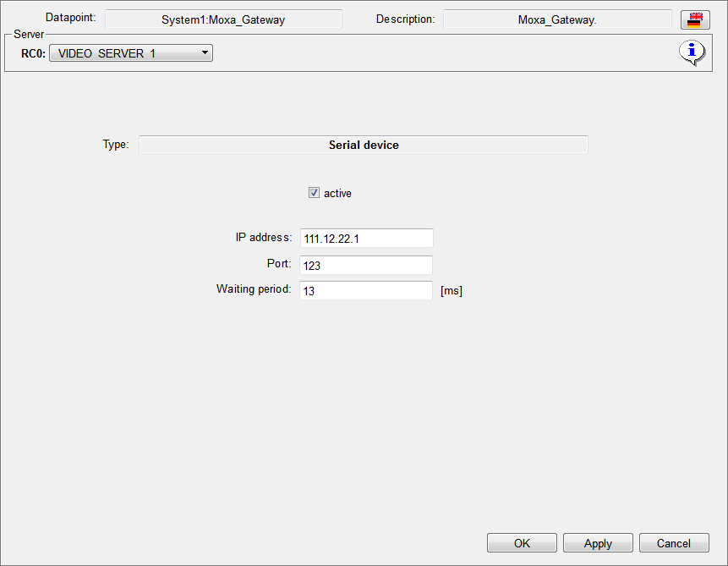
Task: Click the "Type:" label
Action: [116, 145]
